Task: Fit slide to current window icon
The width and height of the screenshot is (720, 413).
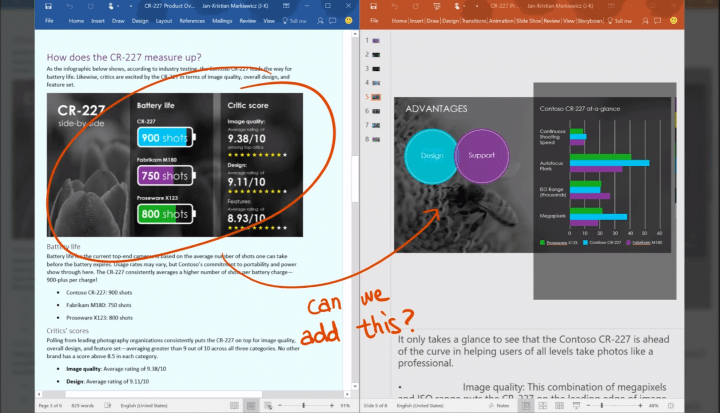Action: pyautogui.click(x=671, y=406)
